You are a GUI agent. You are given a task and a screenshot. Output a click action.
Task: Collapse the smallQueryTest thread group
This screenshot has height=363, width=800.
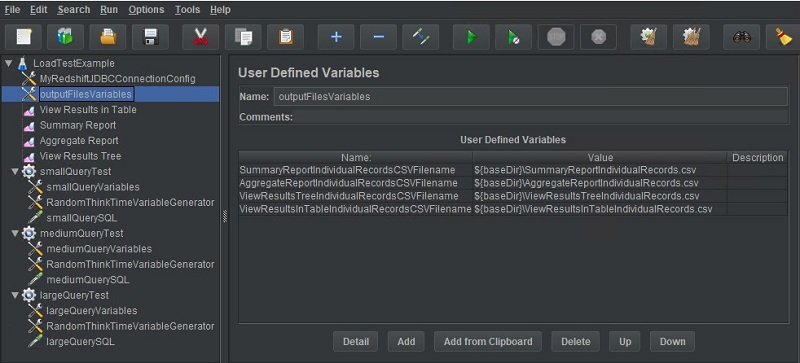(15, 172)
